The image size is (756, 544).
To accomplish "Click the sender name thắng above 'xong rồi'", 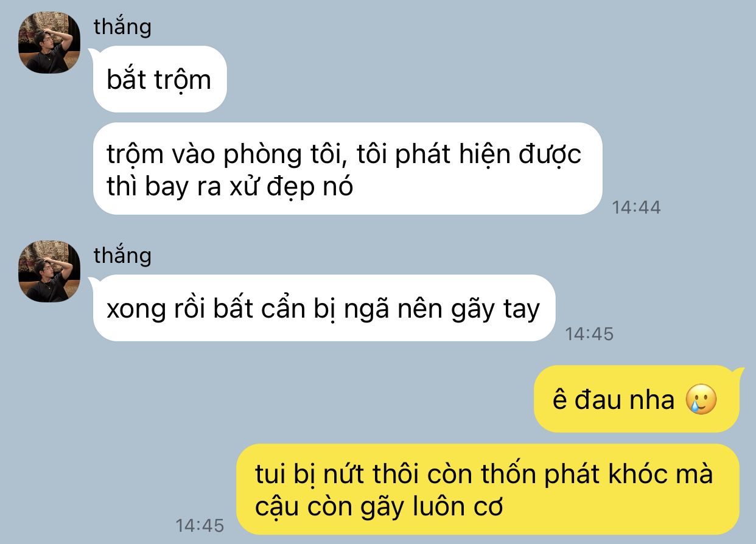I will (x=122, y=256).
